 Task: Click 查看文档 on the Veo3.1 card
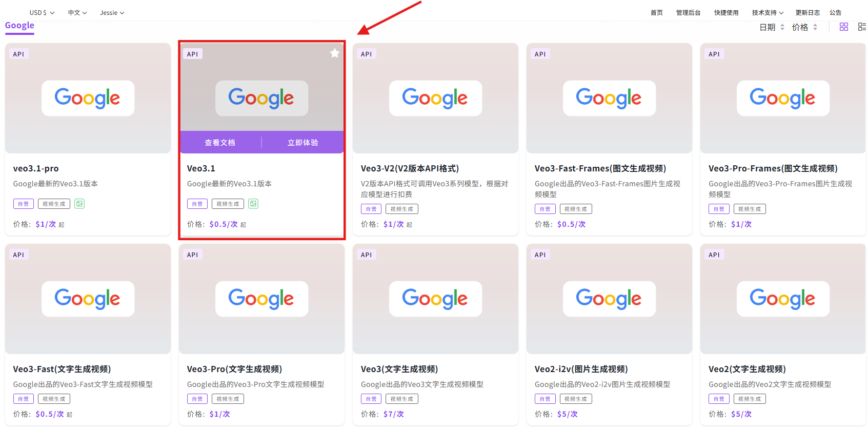coord(220,143)
